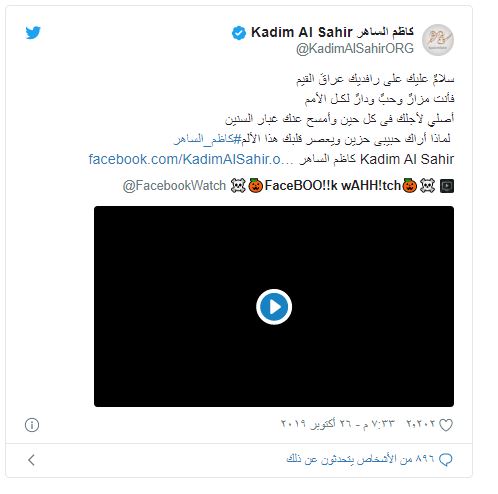Open the Kadim Al Sahir display name
498x494 pixels.
[332, 32]
